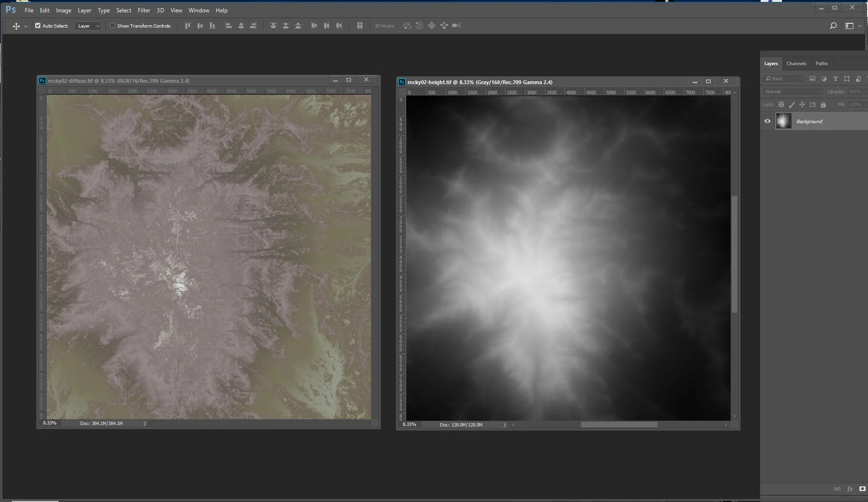Viewport: 868px width, 502px height.
Task: Click Align vertical centers icon
Action: click(x=200, y=26)
